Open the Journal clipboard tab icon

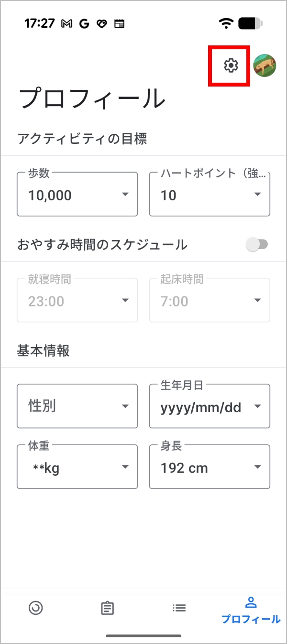pos(107,608)
